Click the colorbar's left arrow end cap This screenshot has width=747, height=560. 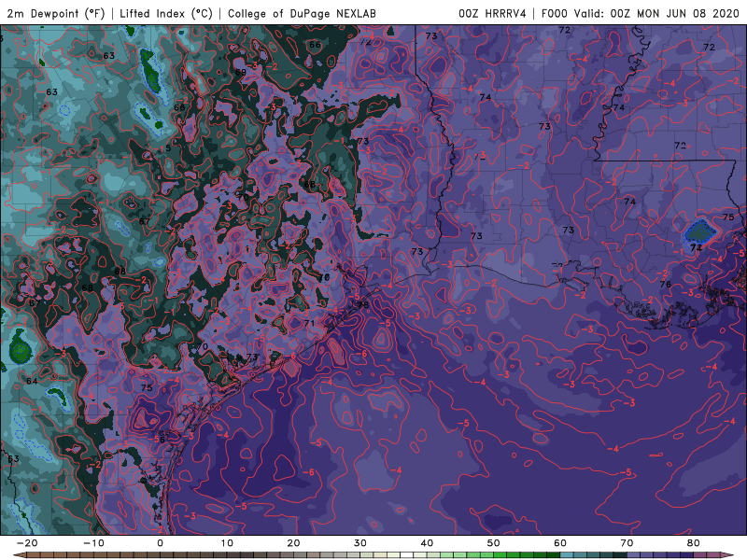pyautogui.click(x=20, y=555)
